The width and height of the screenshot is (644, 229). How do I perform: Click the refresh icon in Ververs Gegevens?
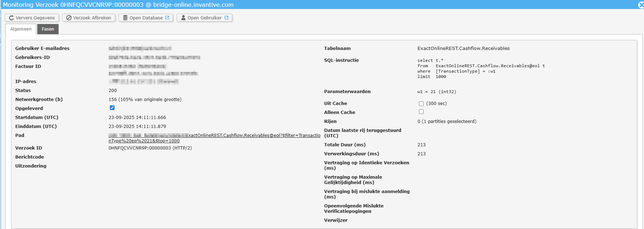click(11, 18)
